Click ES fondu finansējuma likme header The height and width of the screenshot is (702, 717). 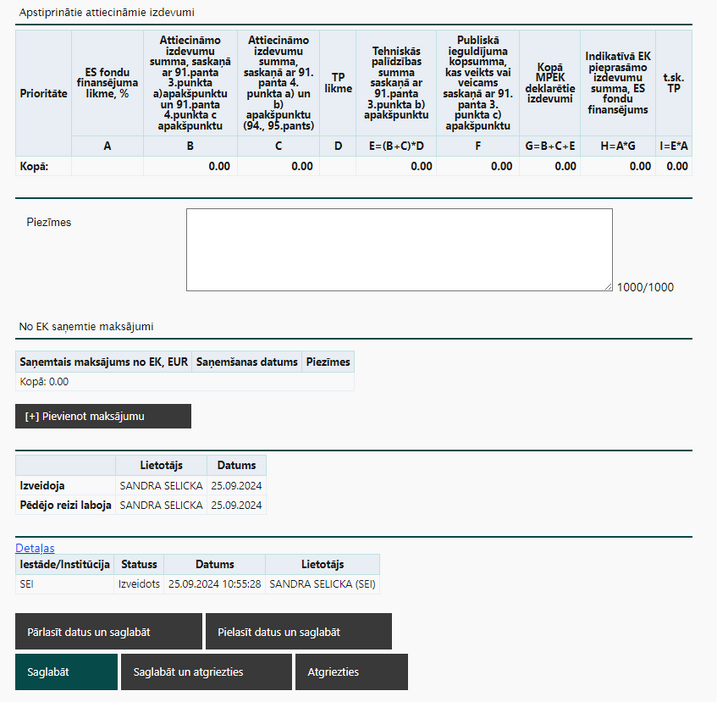[107, 83]
